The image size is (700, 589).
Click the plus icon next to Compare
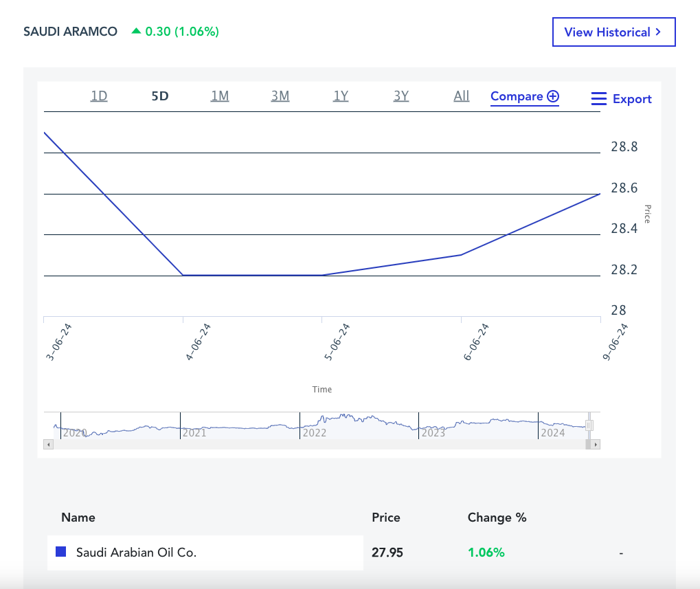click(553, 97)
